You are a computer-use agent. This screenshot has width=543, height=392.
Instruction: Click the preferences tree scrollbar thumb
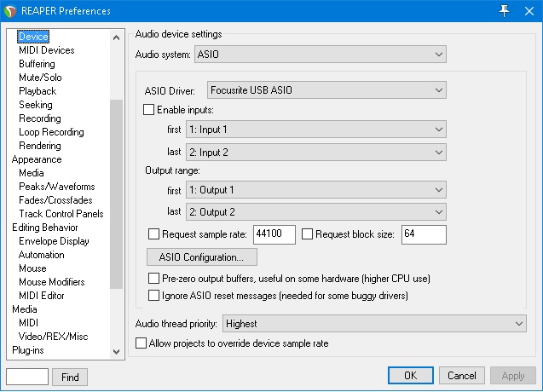click(x=116, y=194)
